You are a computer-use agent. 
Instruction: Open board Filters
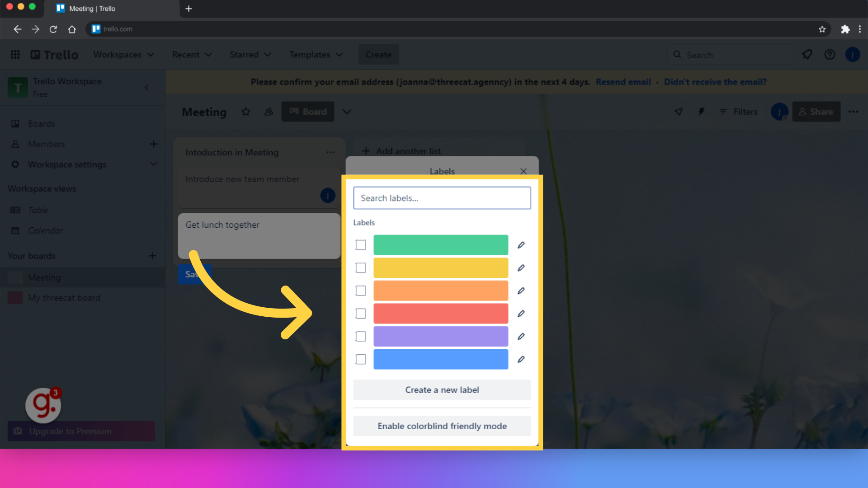[x=739, y=112]
